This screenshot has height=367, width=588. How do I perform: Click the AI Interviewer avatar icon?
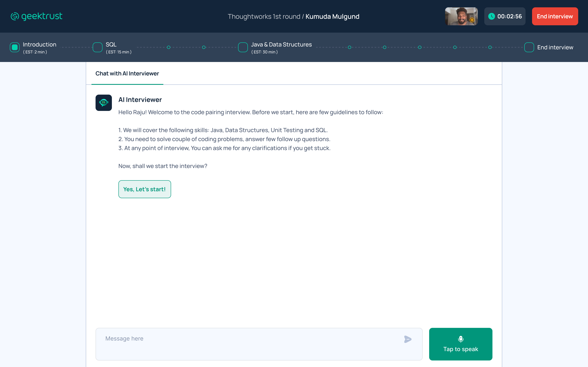pos(104,103)
